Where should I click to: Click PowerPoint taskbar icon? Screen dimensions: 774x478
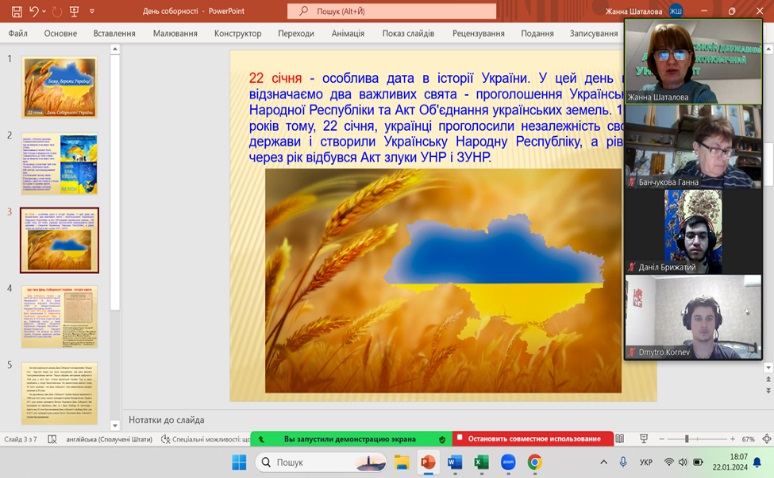tap(428, 462)
